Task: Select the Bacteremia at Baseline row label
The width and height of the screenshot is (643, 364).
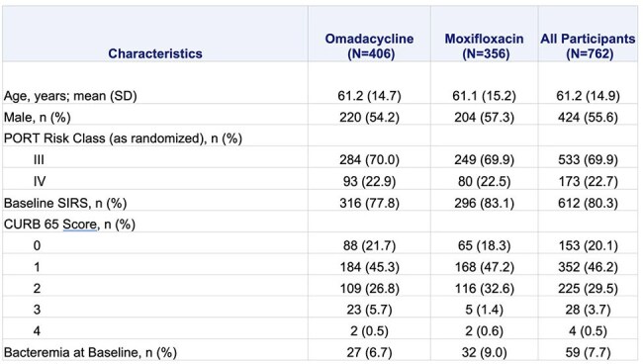Action: (x=90, y=352)
